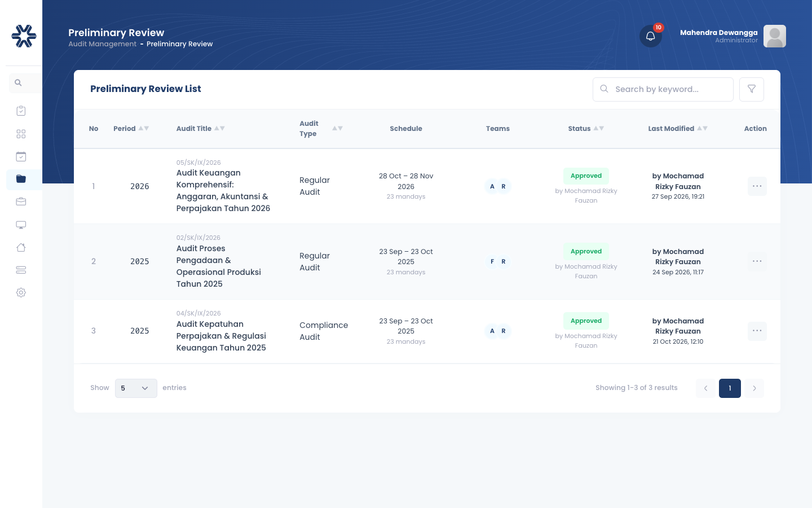Select page 1 in pagination
Image resolution: width=812 pixels, height=508 pixels.
pos(730,388)
